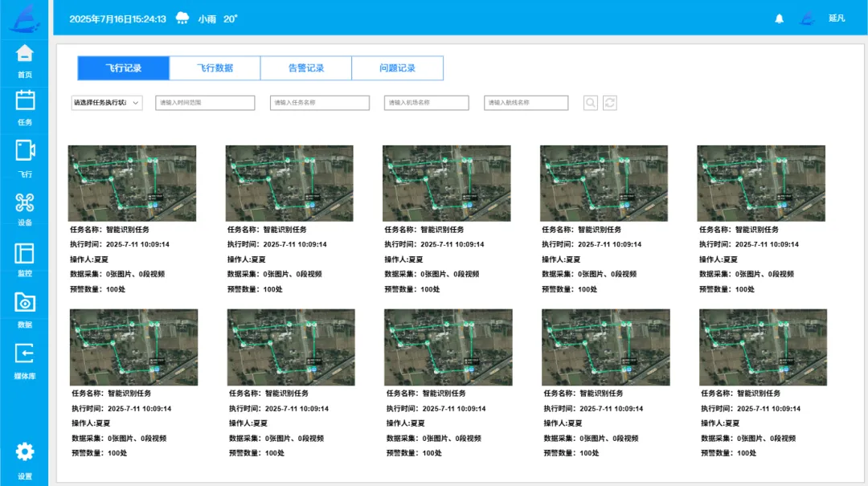This screenshot has height=486, width=868.
Task: Open the 任务 calendar icon in sidebar
Action: pyautogui.click(x=24, y=100)
